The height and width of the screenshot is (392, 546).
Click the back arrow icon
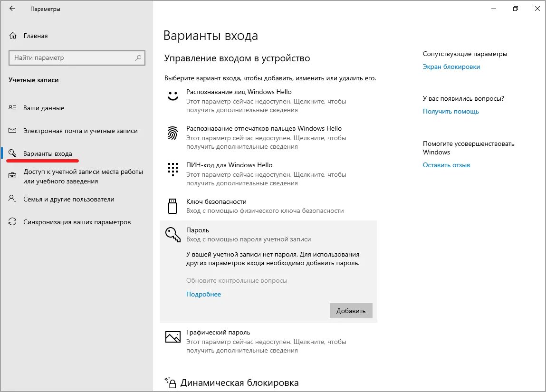12,9
